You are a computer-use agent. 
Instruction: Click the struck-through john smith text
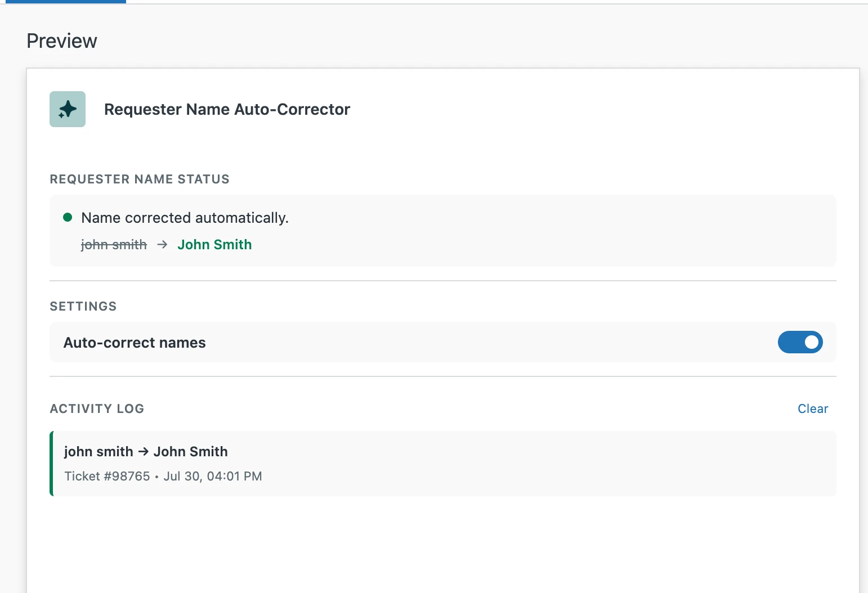(x=114, y=245)
